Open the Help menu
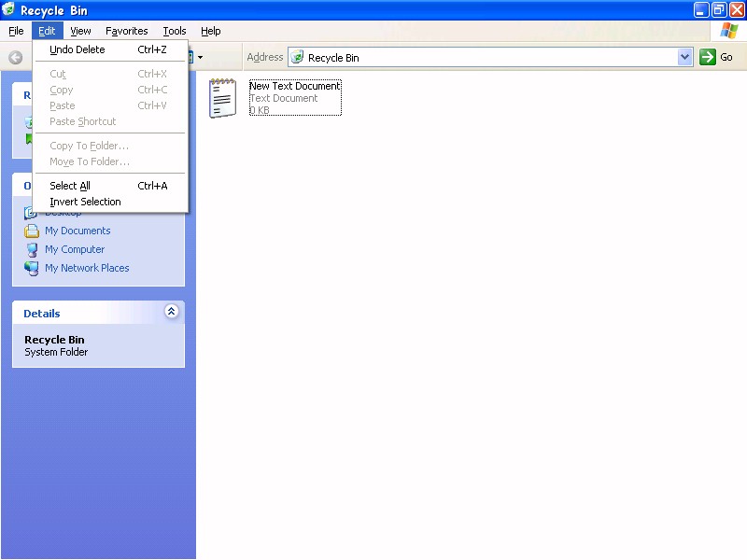The image size is (747, 560). [211, 31]
